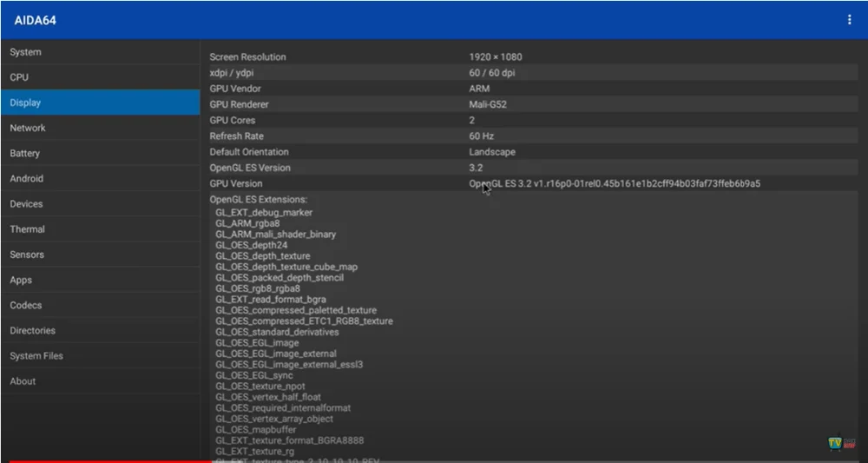Select the GL_OES_vertex_array_object extension
This screenshot has height=463, width=868.
pos(274,419)
